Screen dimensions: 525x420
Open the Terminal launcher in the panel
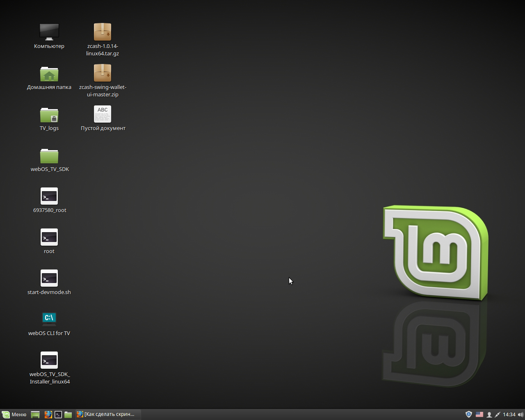(x=58, y=414)
